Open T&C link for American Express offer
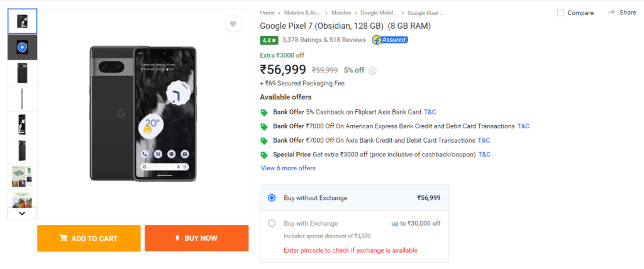 point(523,126)
